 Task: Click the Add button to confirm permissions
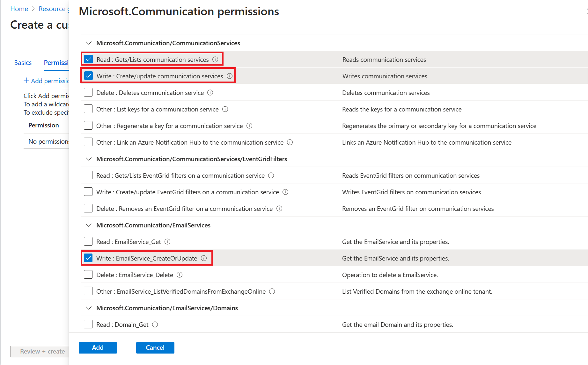click(x=98, y=347)
